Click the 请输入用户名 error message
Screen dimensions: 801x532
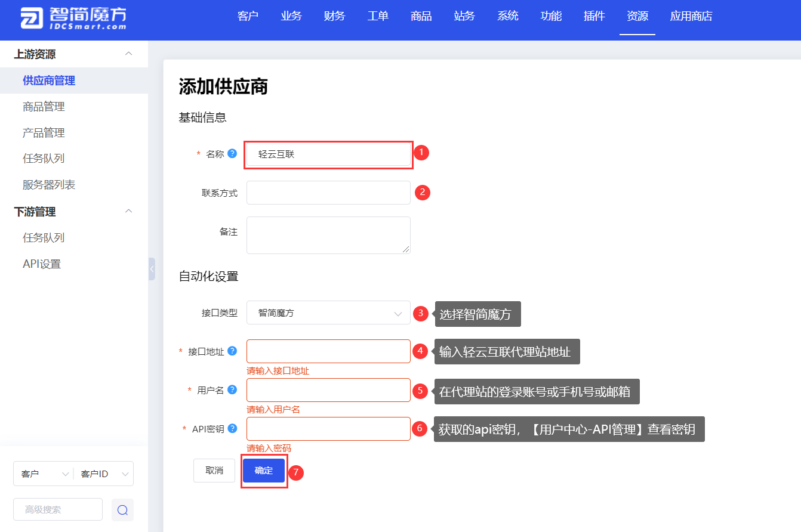click(273, 410)
